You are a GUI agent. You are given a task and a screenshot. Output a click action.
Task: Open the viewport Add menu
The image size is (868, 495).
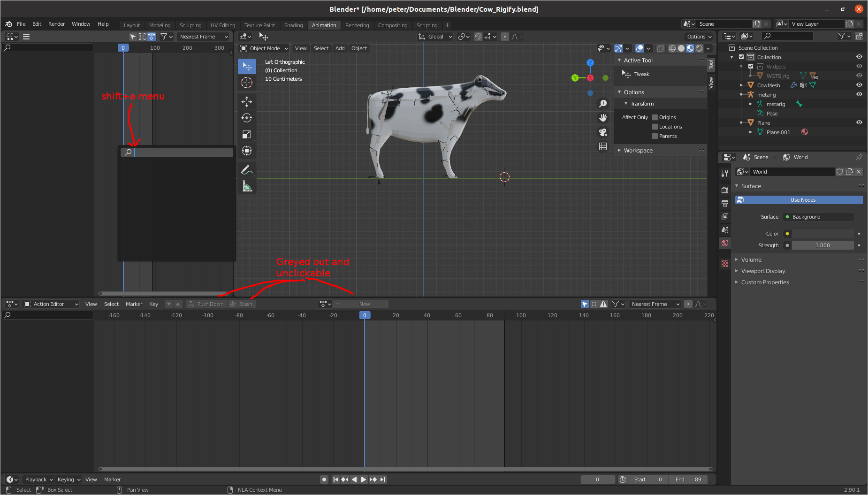pos(340,48)
